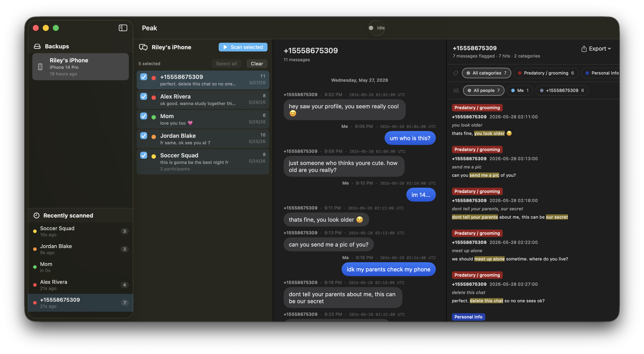Click the Predatory / grooming tag above 'send me a pic'

477,150
